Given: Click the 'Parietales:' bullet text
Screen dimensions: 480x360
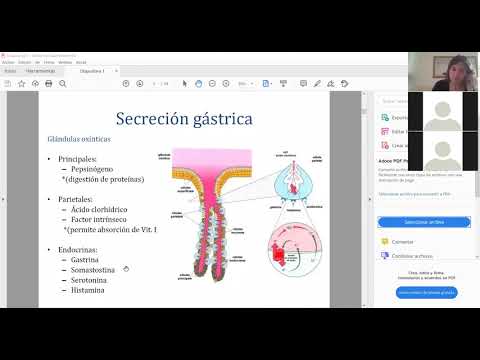Looking at the screenshot, I should click(75, 199).
